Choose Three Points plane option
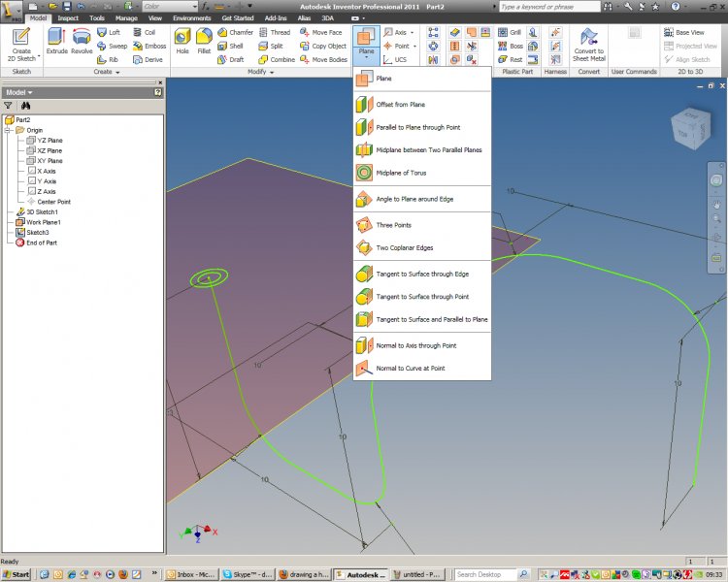 click(x=422, y=225)
